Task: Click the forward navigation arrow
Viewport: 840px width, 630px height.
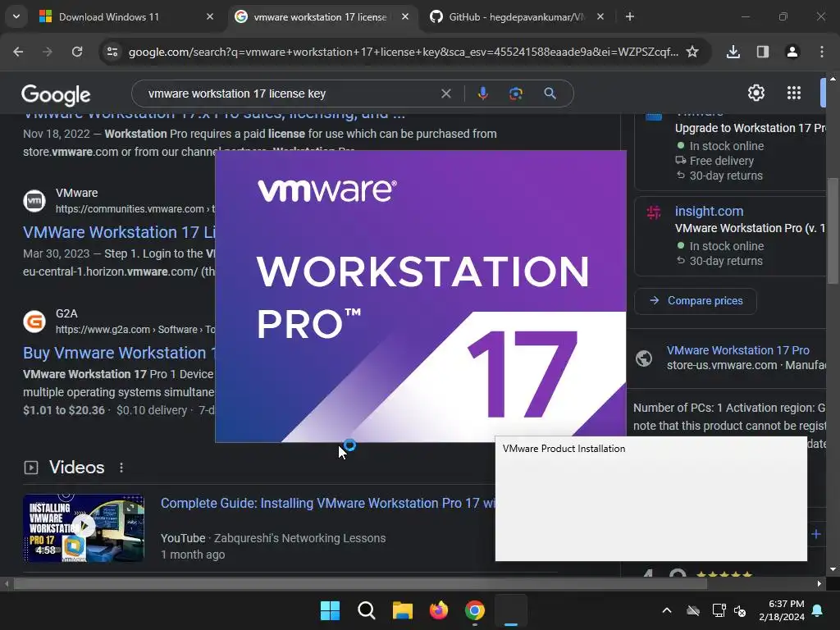Action: [x=48, y=52]
